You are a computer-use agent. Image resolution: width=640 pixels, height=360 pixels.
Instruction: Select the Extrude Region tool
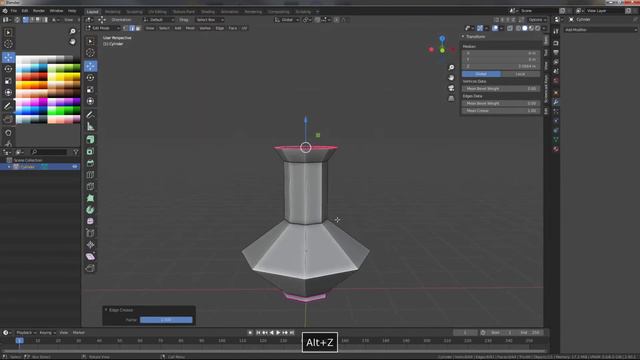click(x=90, y=140)
